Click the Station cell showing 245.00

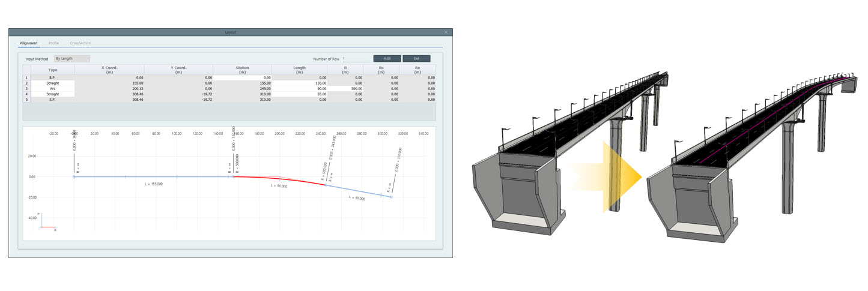pos(243,88)
